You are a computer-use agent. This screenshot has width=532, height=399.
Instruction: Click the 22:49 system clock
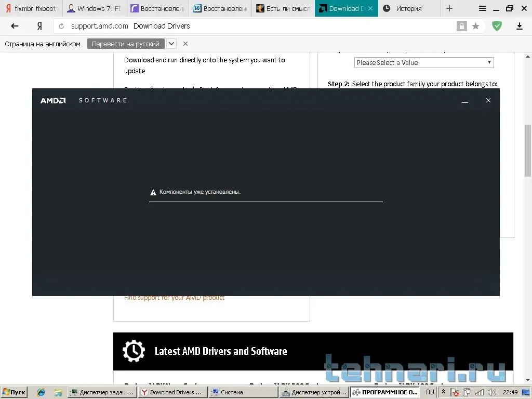pos(510,392)
